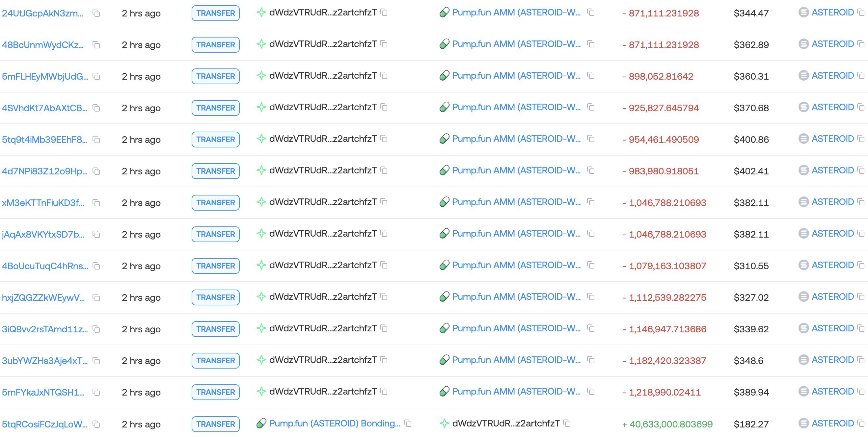
Task: Click TRANSFER badge in $344.47 row
Action: click(216, 13)
